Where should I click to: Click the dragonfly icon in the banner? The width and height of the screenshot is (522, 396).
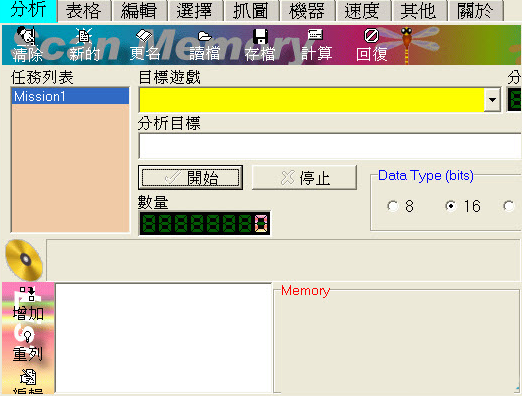coord(407,44)
